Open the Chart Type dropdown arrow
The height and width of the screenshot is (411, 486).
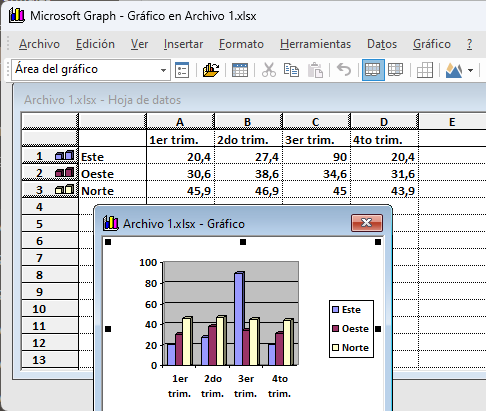pos(470,70)
